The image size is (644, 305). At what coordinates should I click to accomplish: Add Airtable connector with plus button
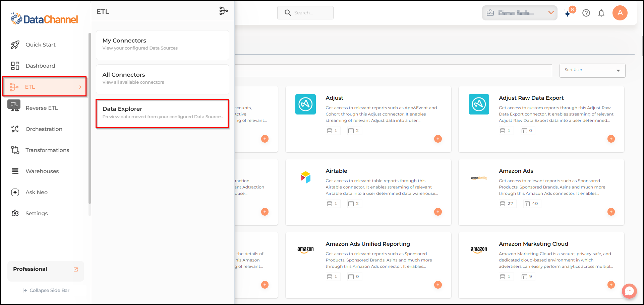[x=438, y=212]
